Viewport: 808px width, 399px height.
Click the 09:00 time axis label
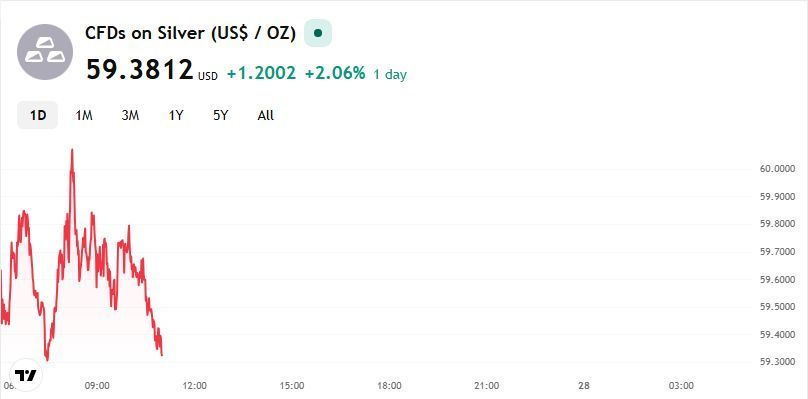[97, 385]
